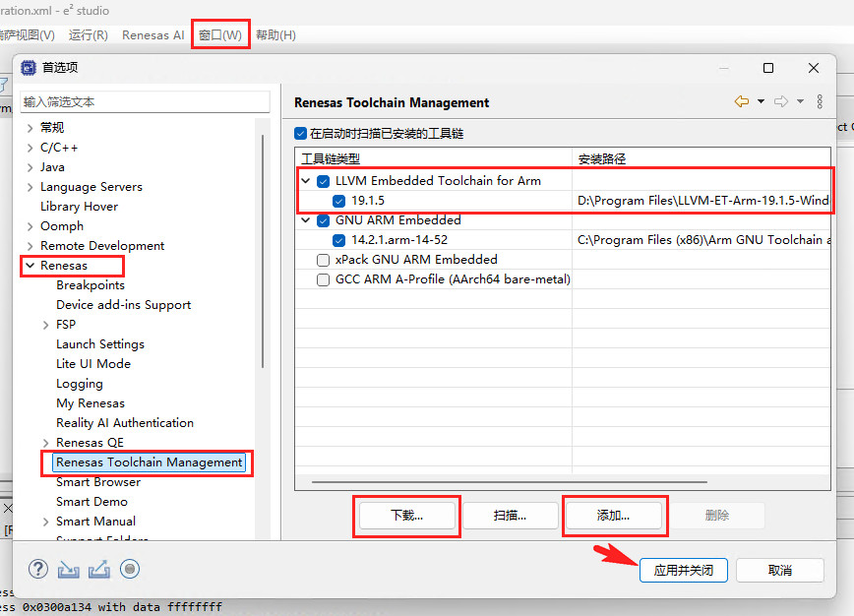Select Library Hover in the tree
The height and width of the screenshot is (616, 854).
(x=79, y=207)
